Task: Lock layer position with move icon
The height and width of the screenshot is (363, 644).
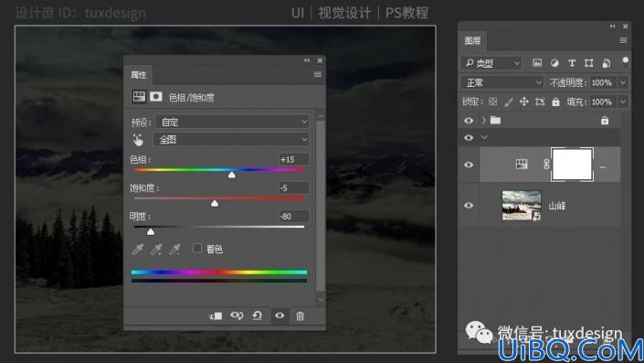Action: pyautogui.click(x=524, y=101)
